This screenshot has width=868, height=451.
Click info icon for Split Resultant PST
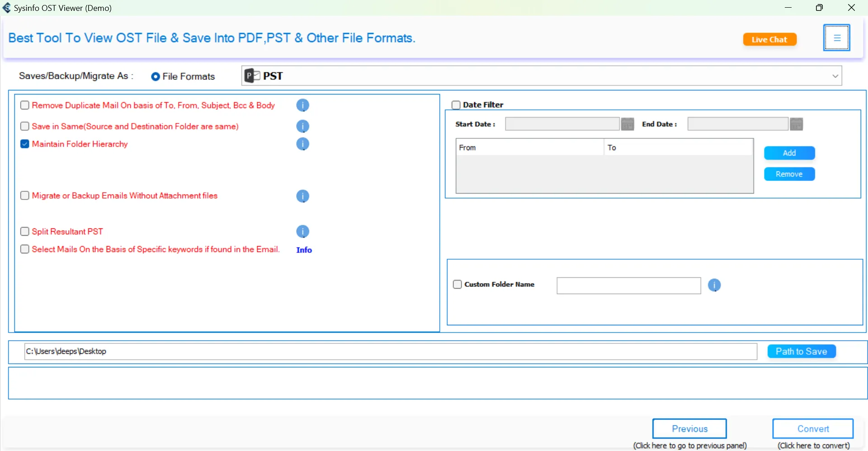pos(302,232)
